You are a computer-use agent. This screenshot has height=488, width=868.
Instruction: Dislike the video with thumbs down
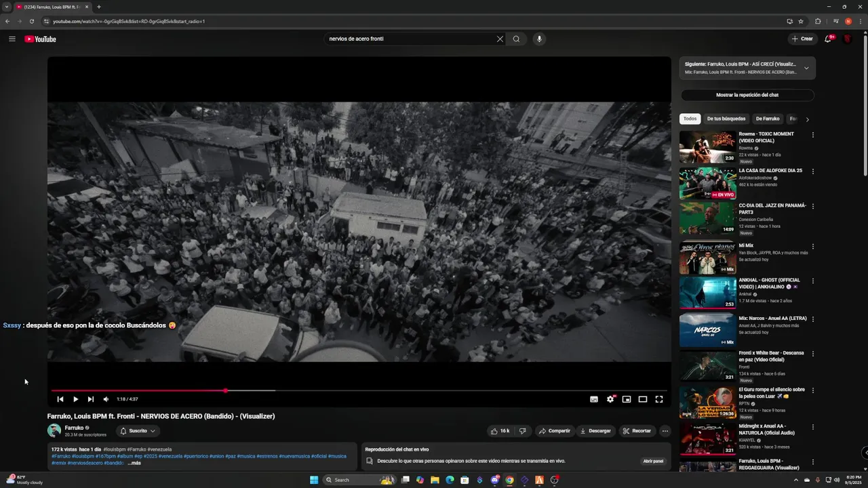point(522,430)
